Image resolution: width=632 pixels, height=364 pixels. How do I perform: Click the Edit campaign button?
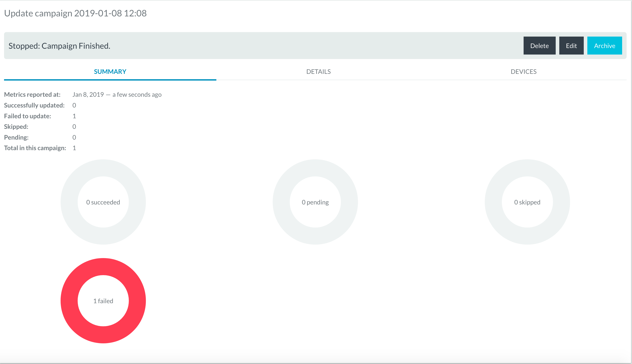click(571, 46)
